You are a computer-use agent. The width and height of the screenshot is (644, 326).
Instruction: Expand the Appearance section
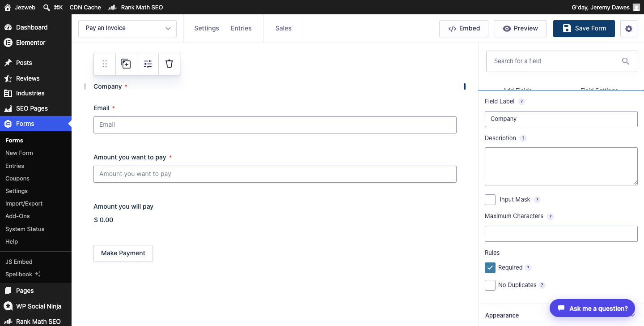[561, 315]
